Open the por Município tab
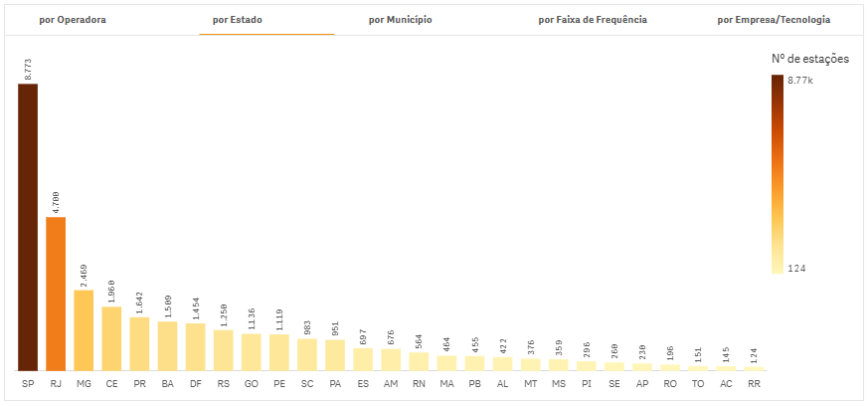 (400, 20)
